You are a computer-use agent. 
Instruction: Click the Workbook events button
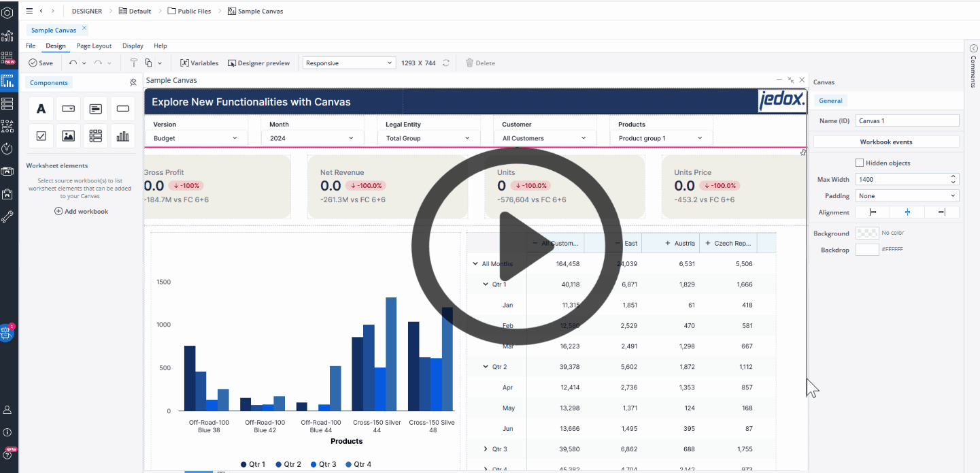point(885,142)
